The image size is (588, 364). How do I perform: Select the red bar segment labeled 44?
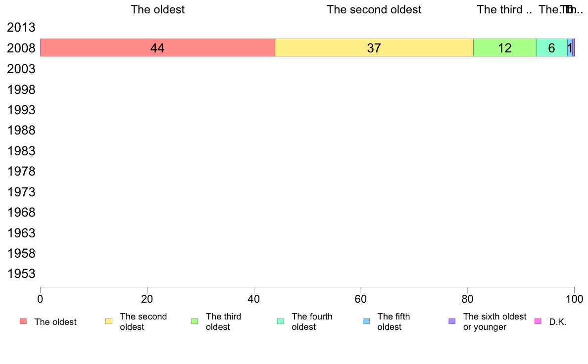(x=157, y=48)
